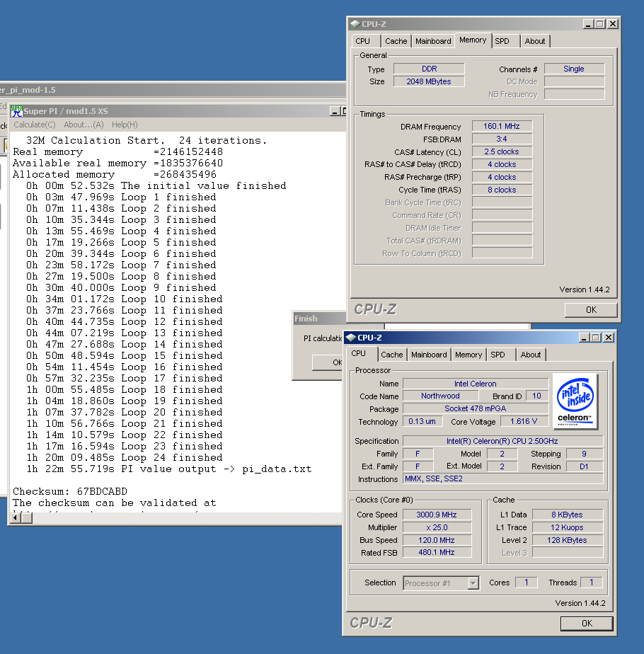Switch to Memory tab in lower CPU-Z window
644x654 pixels.
468,355
